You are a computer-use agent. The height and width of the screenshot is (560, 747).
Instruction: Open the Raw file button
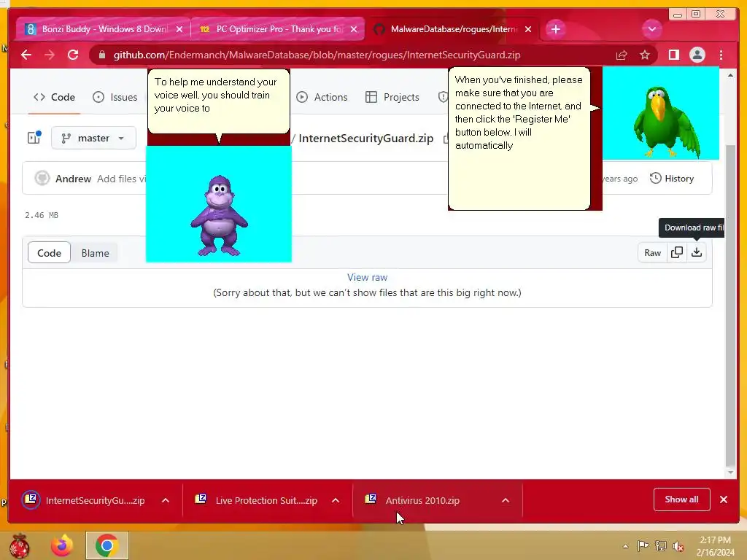pyautogui.click(x=652, y=253)
